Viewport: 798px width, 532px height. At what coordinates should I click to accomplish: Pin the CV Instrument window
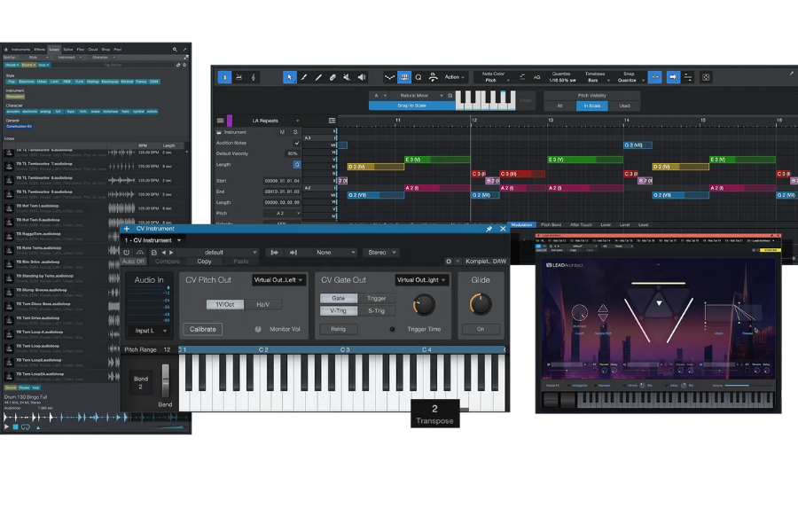(489, 229)
